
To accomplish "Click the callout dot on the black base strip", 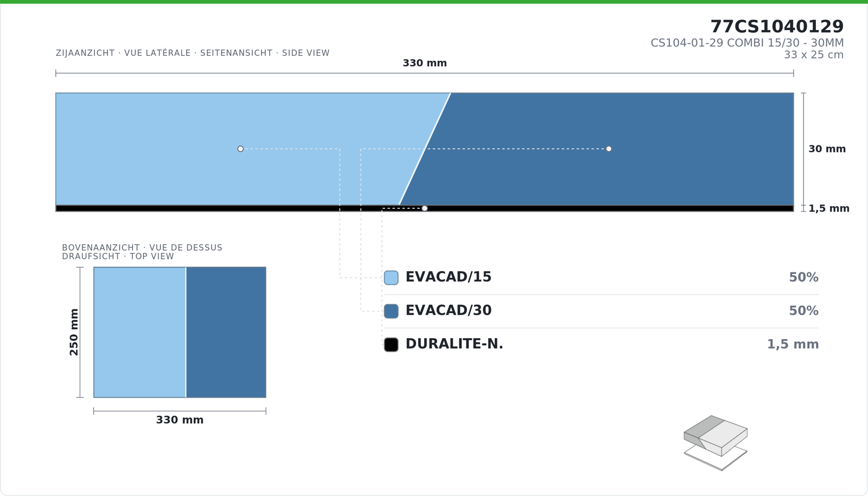I will [x=425, y=208].
